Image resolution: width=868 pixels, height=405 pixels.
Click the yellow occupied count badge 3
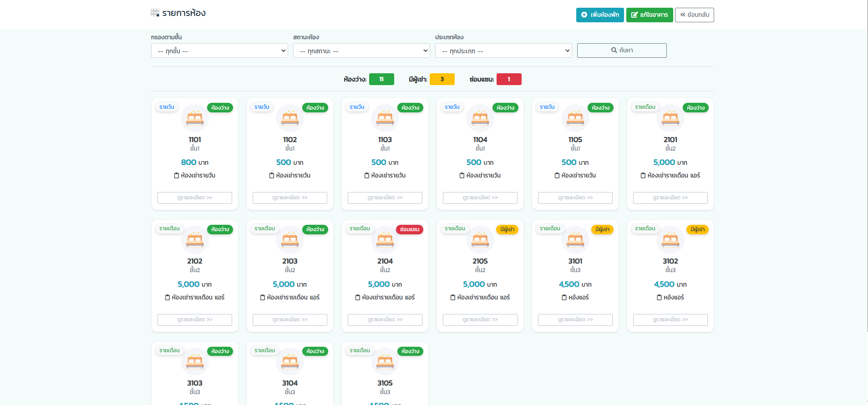(442, 79)
